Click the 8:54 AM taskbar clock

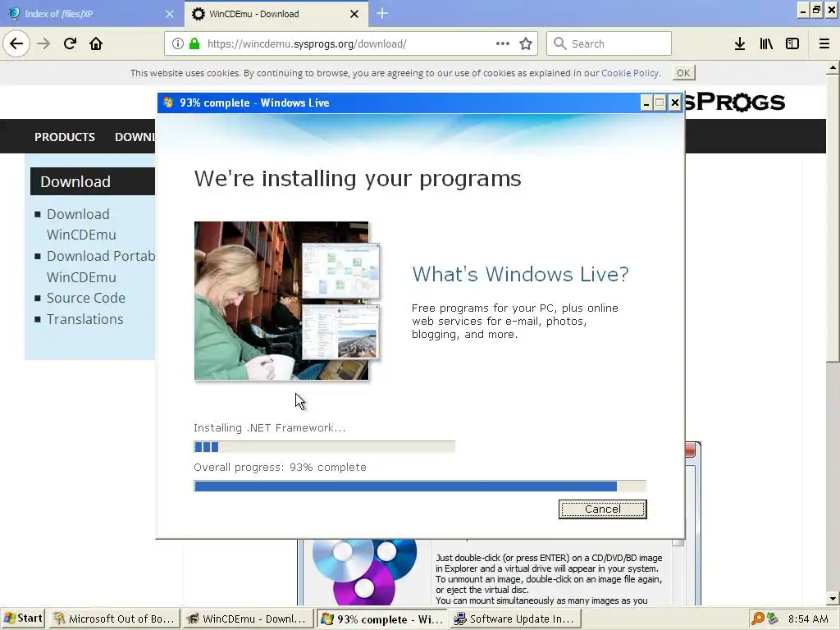coord(808,619)
